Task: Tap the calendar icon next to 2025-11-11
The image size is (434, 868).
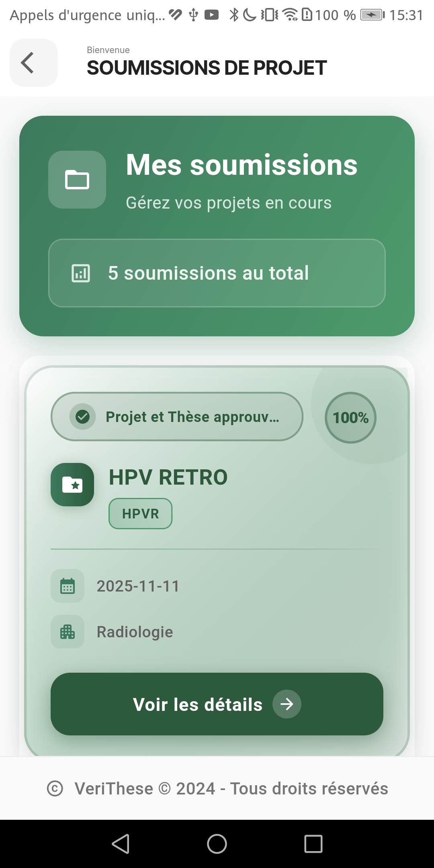Action: pos(68,586)
